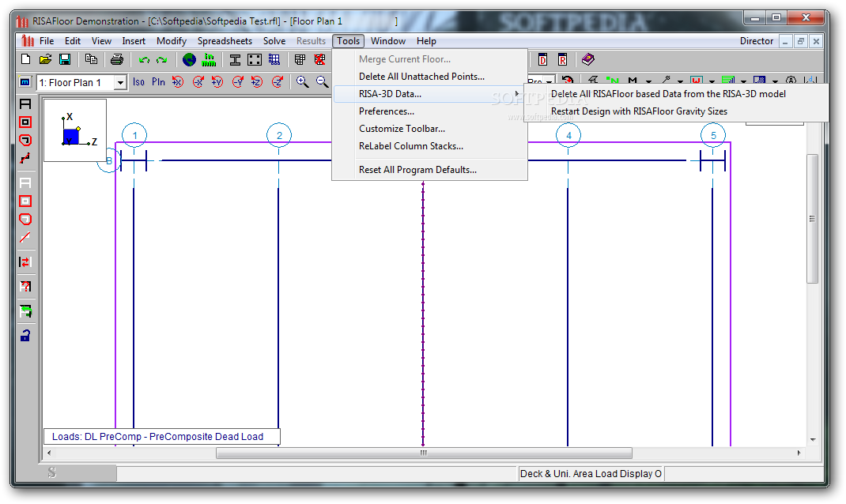
Task: Rotate view with the +X icon
Action: [x=178, y=82]
